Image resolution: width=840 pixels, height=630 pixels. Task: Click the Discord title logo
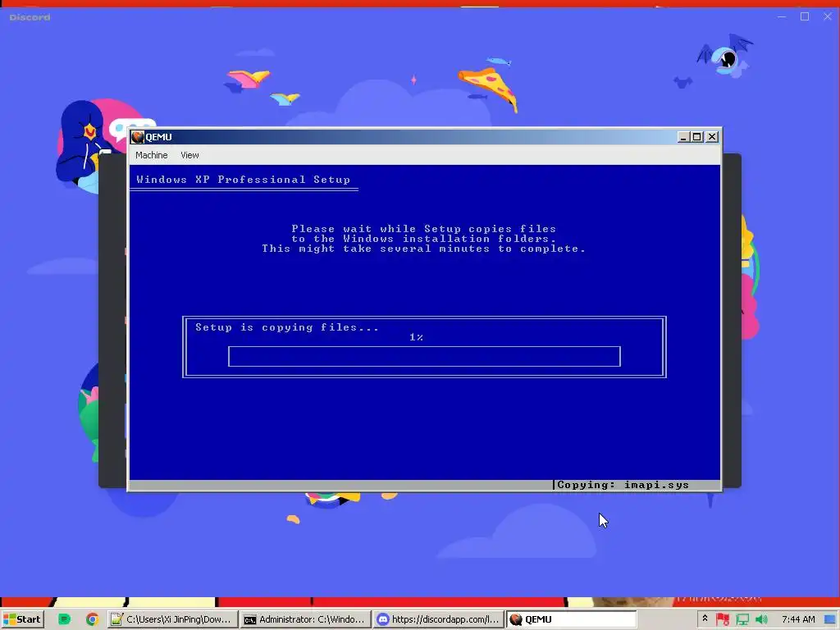(30, 17)
